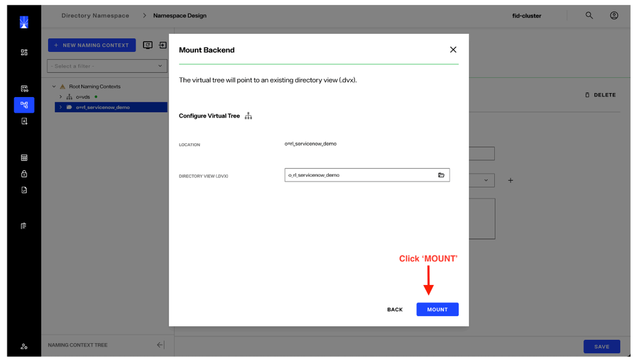
Task: Click the MOUNT button
Action: click(437, 309)
